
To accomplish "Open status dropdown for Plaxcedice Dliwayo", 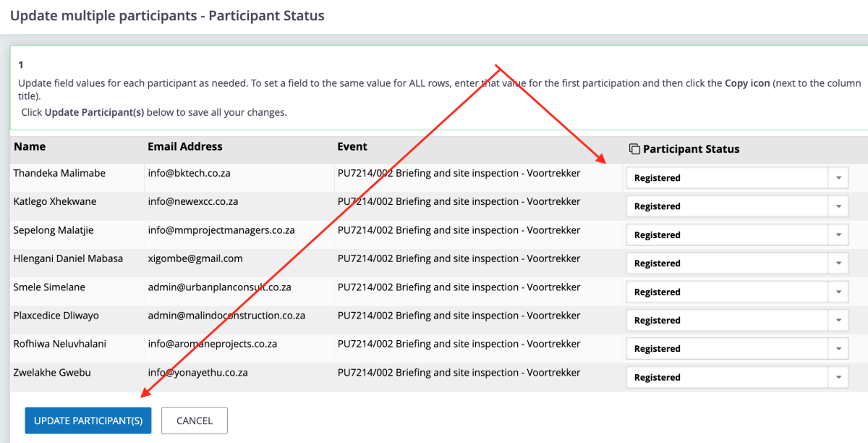I will coord(736,320).
